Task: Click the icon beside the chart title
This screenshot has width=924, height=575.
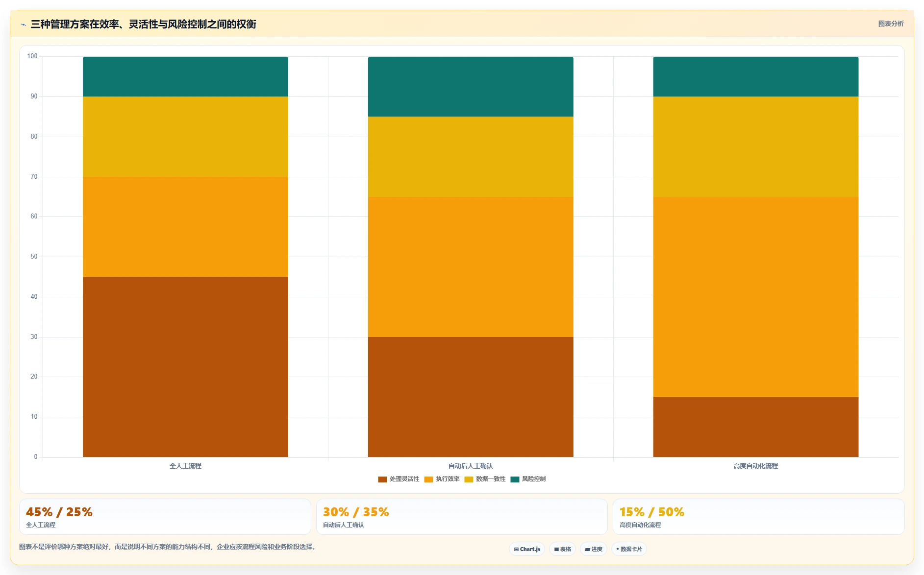Action: (x=23, y=24)
